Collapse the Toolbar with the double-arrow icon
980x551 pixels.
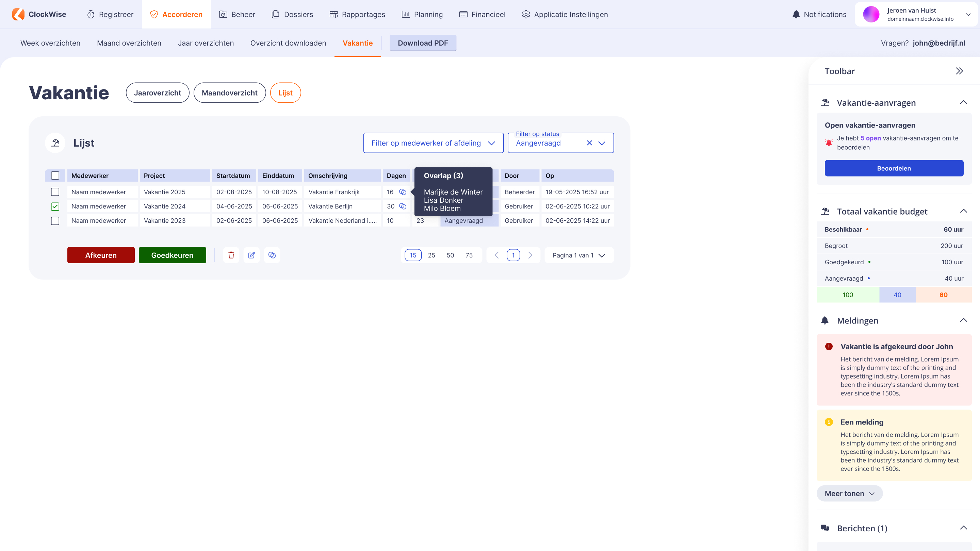[959, 71]
